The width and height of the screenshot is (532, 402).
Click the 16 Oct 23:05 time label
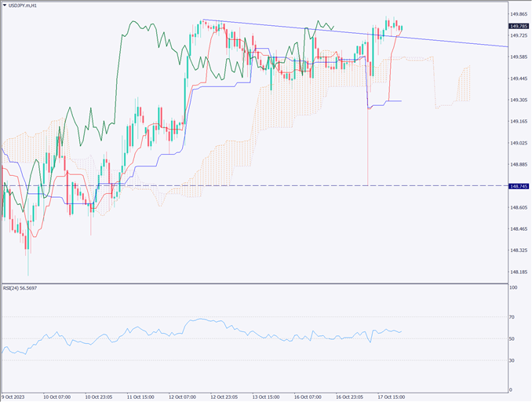coord(348,397)
